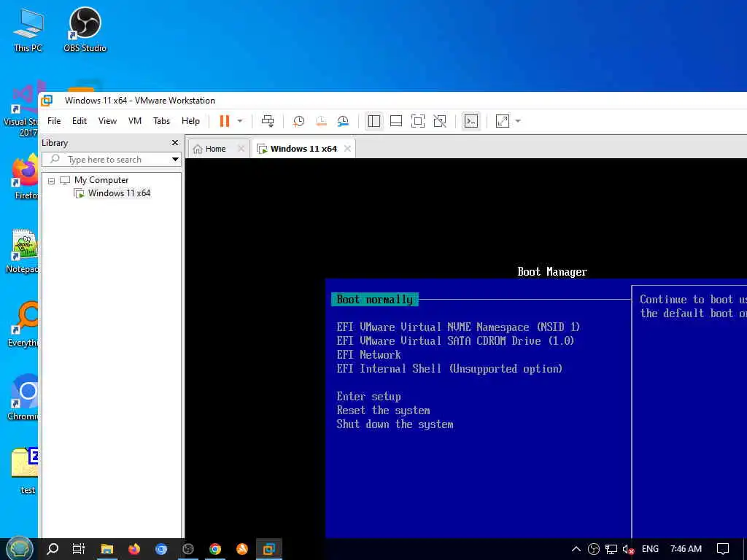The image size is (747, 560).
Task: Close the Library panel
Action: 175,142
